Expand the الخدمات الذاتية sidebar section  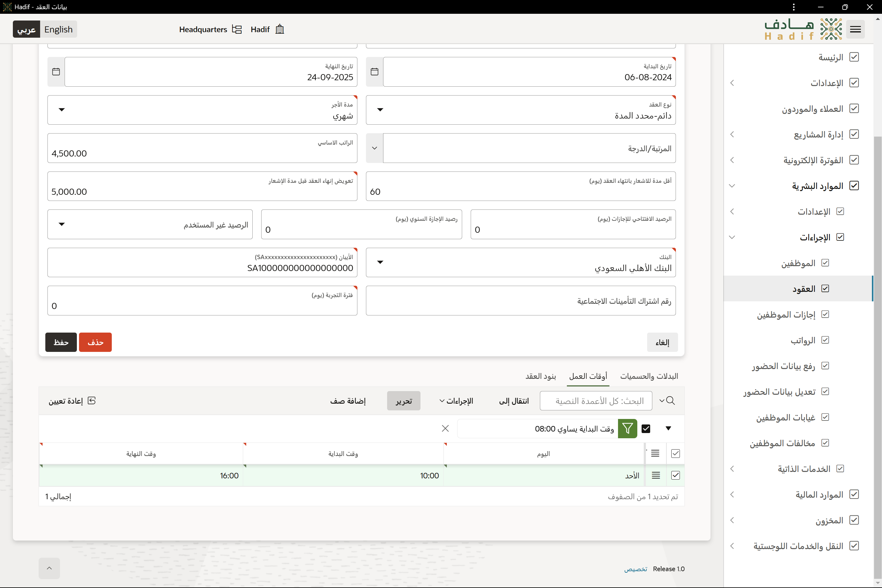[x=732, y=469]
